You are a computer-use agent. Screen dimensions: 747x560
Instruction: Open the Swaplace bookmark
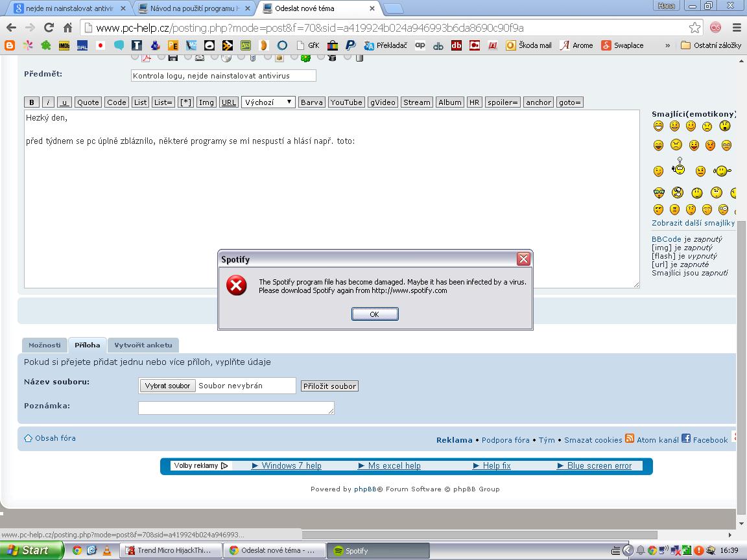622,45
